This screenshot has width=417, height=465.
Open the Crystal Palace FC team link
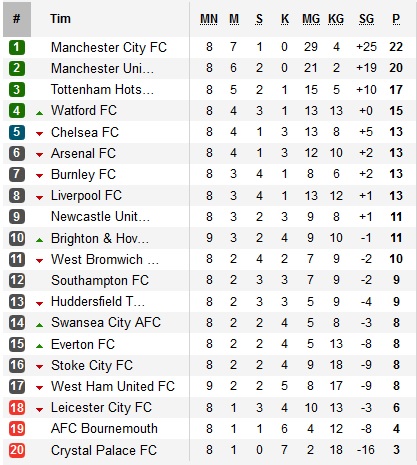(104, 450)
